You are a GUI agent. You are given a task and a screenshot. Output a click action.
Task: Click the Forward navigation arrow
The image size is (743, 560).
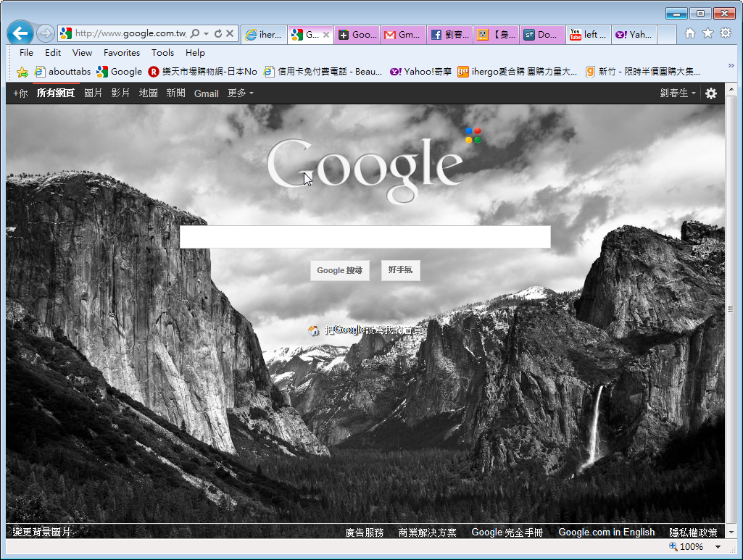(45, 33)
